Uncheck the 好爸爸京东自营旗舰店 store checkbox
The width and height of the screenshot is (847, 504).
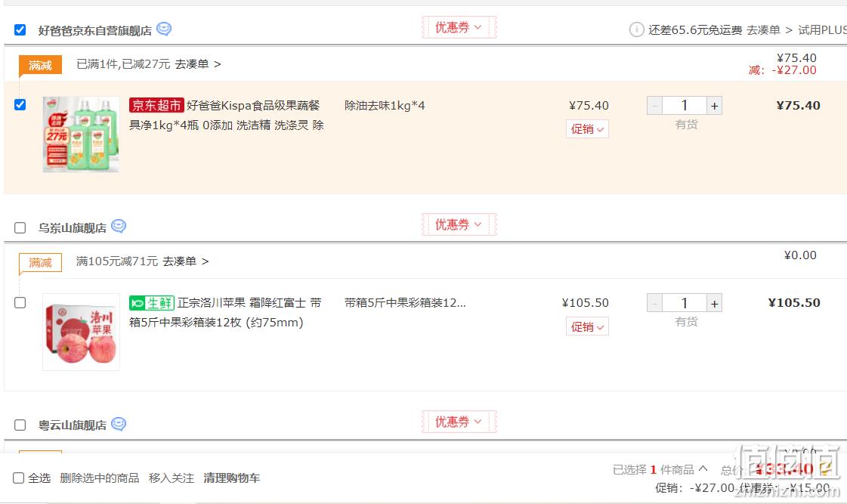pos(20,29)
